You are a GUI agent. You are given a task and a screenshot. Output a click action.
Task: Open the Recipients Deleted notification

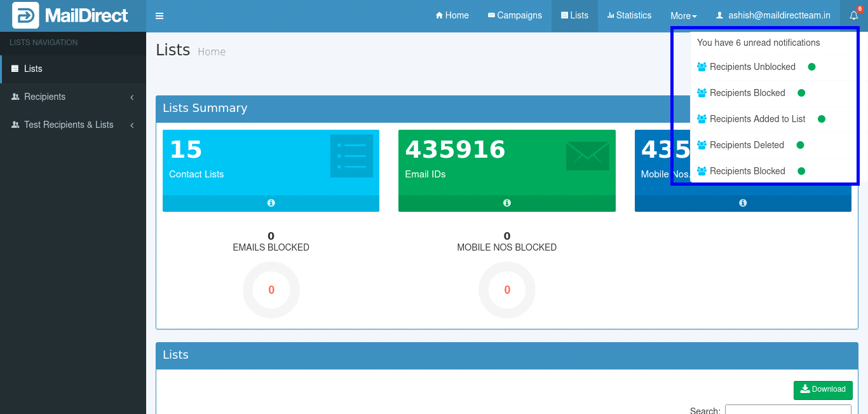click(747, 145)
